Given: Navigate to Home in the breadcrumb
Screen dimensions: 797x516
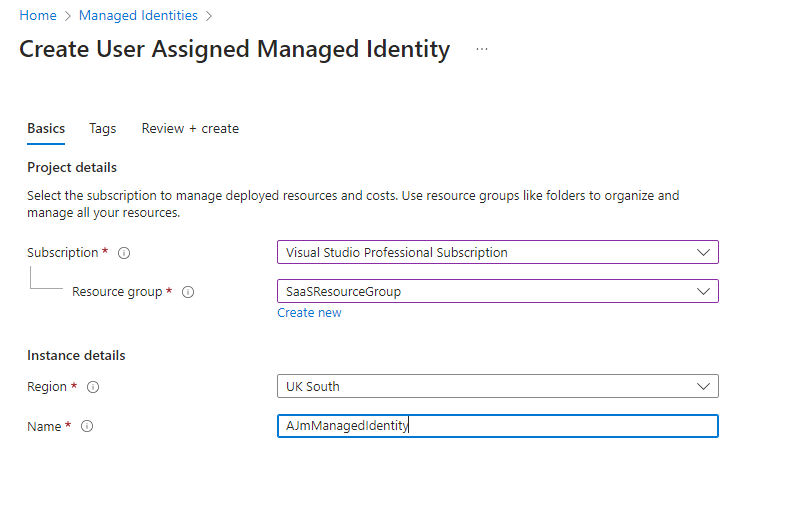Looking at the screenshot, I should 38,16.
